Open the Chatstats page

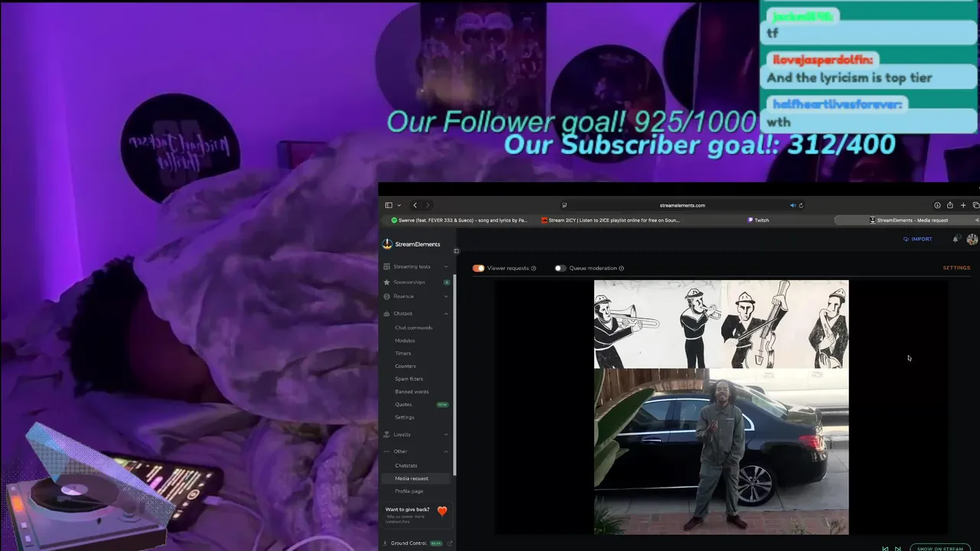tap(406, 465)
